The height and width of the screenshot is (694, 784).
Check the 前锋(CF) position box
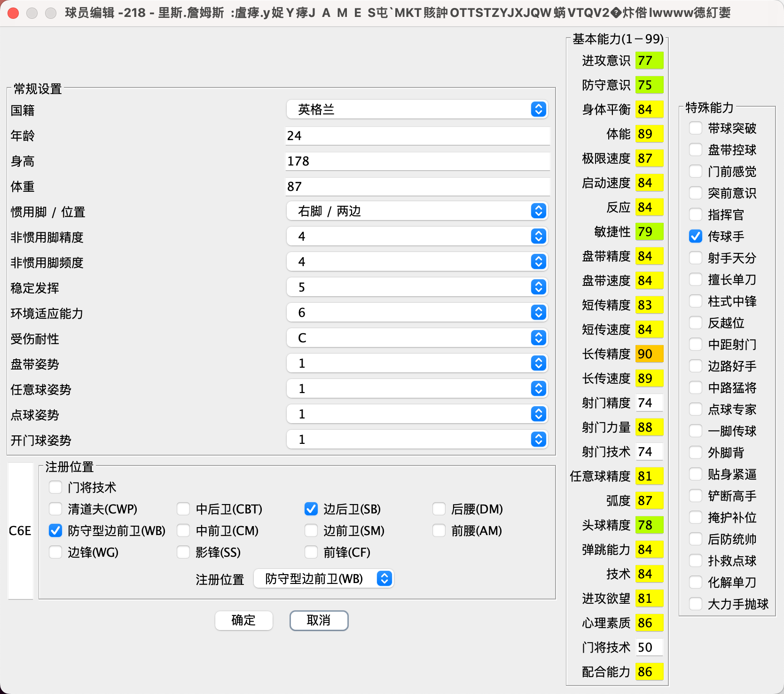click(311, 552)
